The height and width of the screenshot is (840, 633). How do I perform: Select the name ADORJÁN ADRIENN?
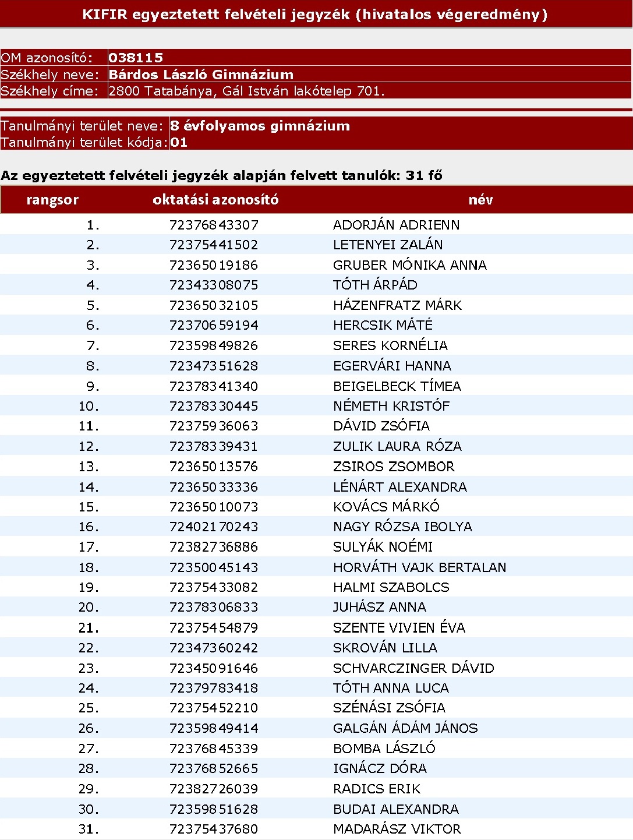pos(396,225)
